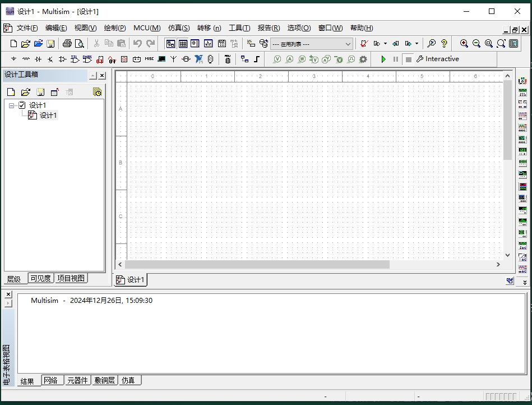Add the wattmeter instrument

tap(522, 104)
